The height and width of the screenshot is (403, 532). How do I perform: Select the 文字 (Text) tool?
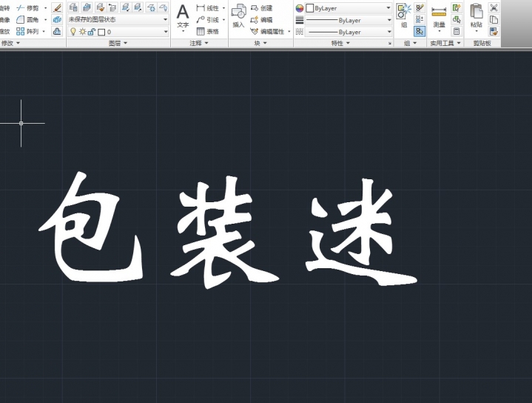point(182,16)
